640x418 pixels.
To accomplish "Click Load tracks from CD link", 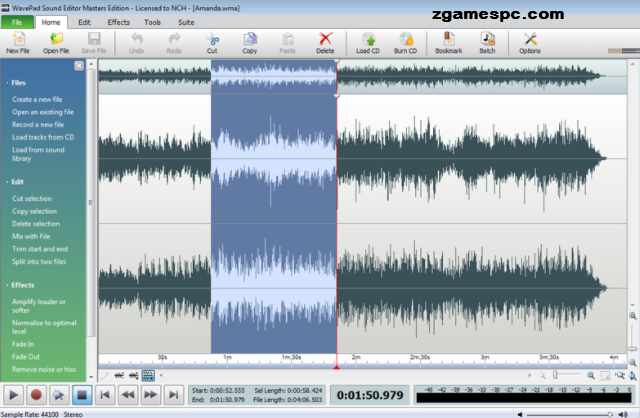I will 43,138.
